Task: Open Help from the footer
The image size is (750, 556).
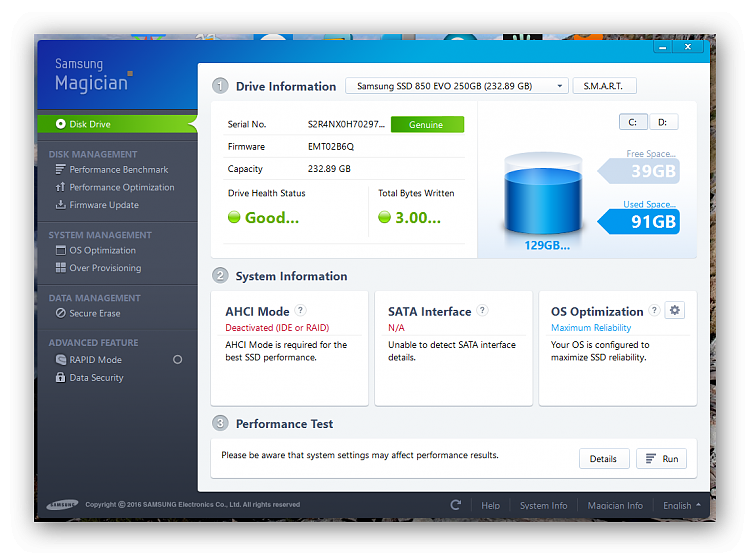Action: 490,505
